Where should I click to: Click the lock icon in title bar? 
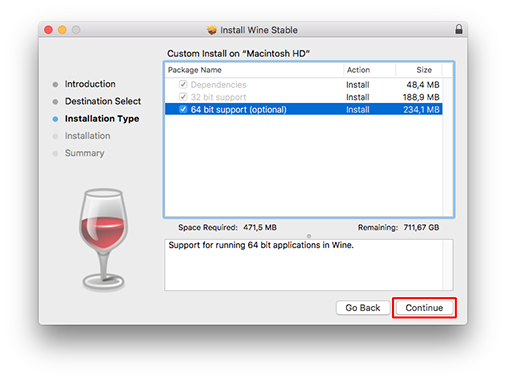pyautogui.click(x=459, y=29)
